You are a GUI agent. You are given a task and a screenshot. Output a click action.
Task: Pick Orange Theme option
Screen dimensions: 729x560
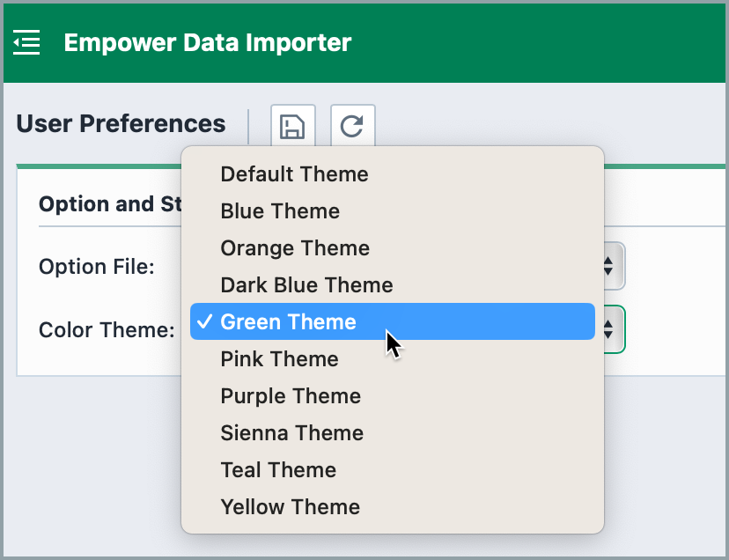[x=393, y=248]
